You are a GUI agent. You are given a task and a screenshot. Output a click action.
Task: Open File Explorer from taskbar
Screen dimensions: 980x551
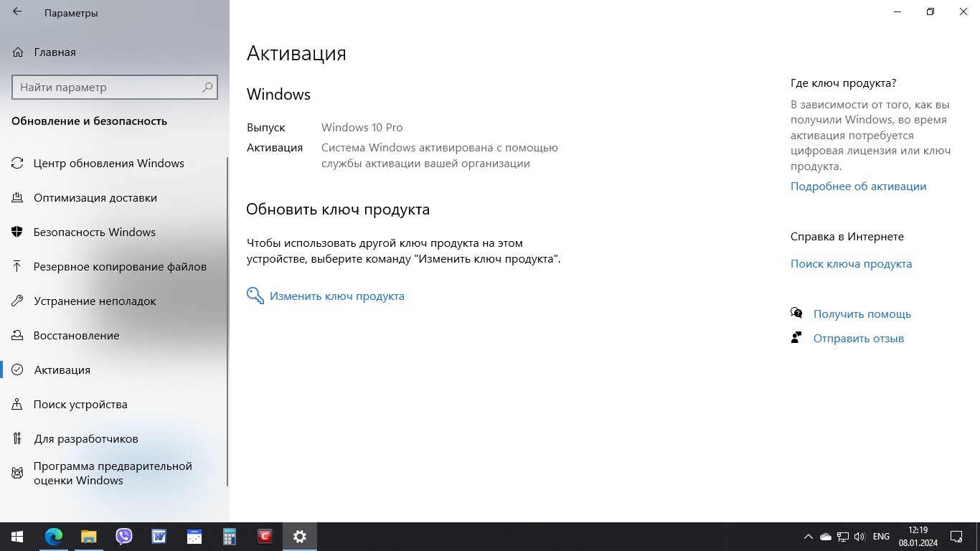click(x=88, y=537)
